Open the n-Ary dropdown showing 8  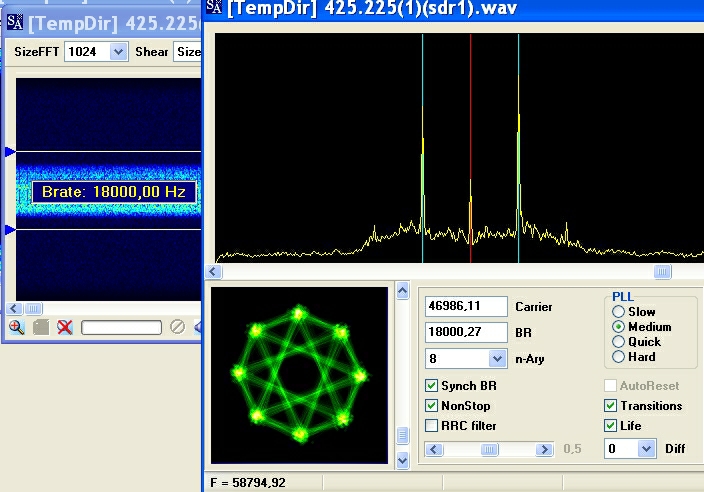(497, 359)
